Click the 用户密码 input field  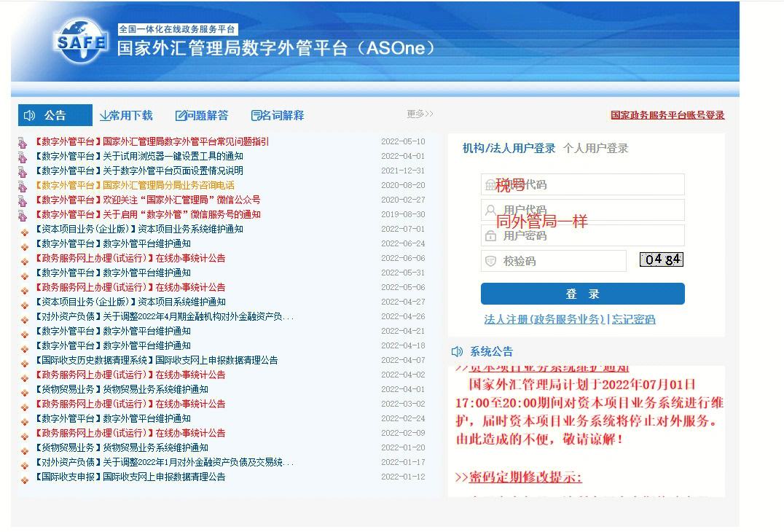point(582,235)
